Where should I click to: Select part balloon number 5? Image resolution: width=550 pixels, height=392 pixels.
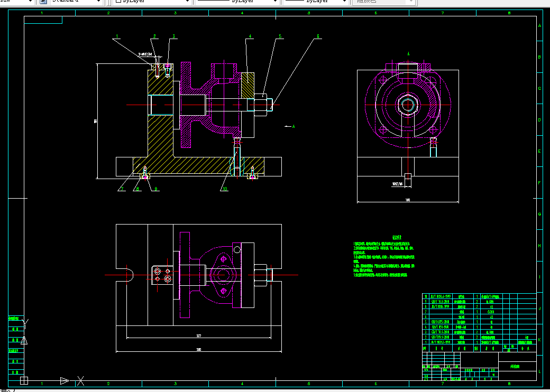(x=280, y=36)
